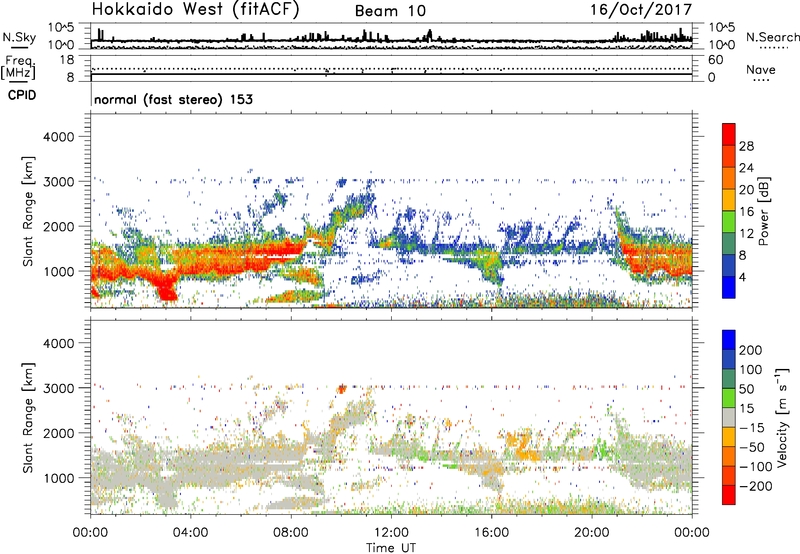Viewport: 800px width, 554px height.
Task: Click the 'Hokkaido West (fitACF)' title
Action: 195,10
